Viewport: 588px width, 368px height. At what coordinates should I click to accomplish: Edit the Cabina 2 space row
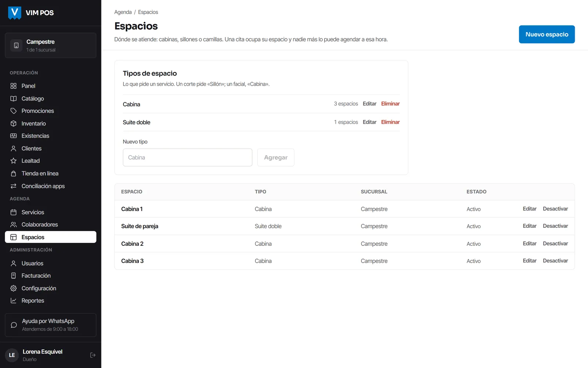(530, 244)
